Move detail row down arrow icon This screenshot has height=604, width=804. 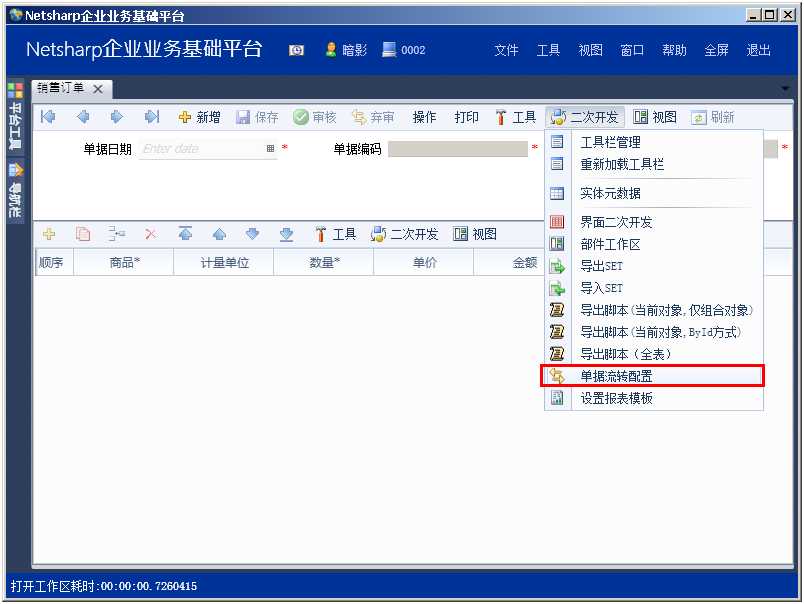click(x=252, y=234)
